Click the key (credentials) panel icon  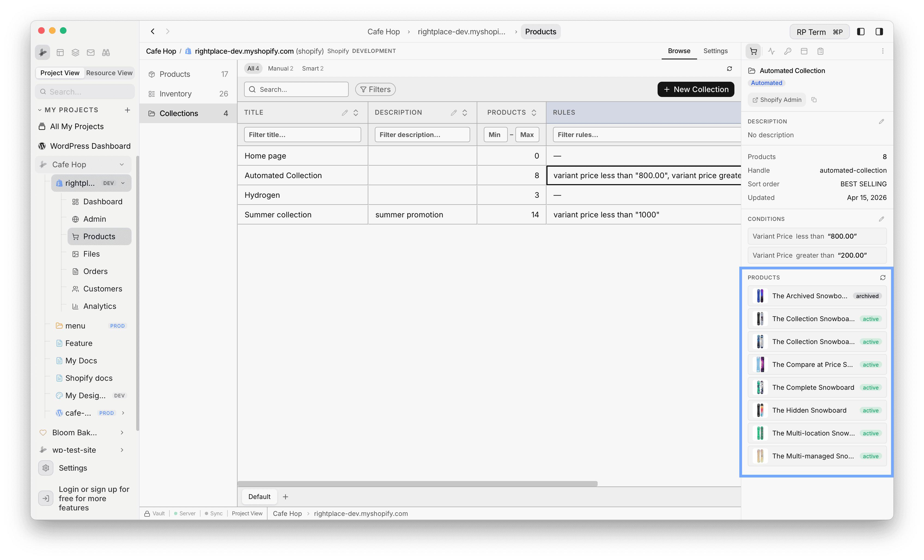(788, 51)
